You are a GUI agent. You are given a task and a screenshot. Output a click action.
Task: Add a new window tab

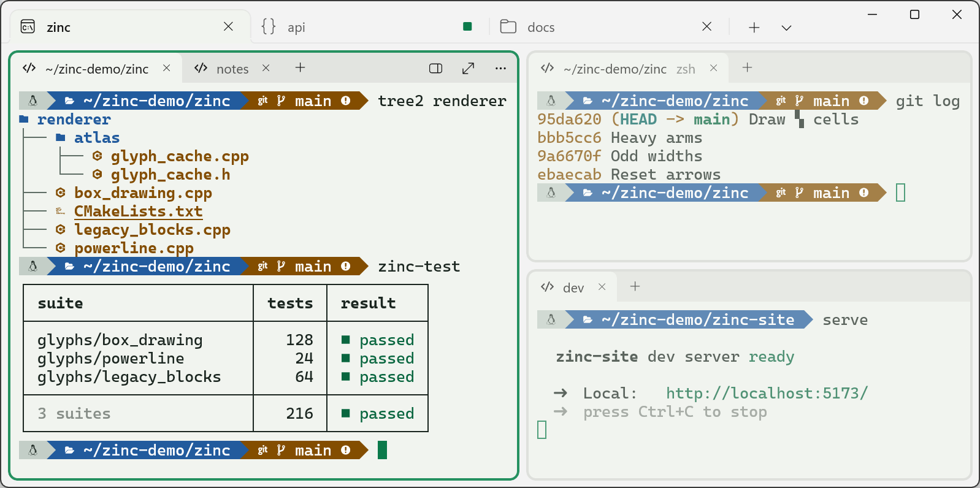click(x=754, y=28)
